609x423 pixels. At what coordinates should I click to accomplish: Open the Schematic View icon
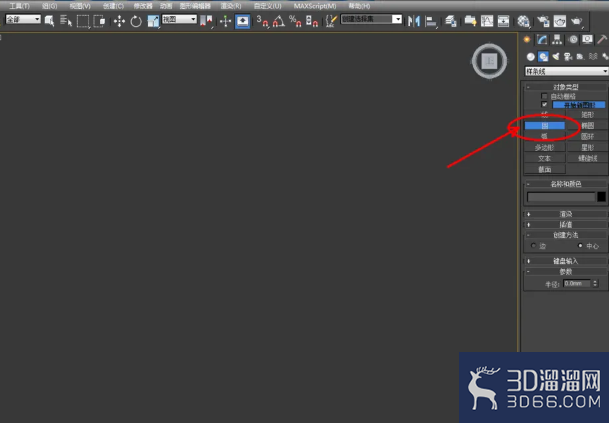click(503, 21)
